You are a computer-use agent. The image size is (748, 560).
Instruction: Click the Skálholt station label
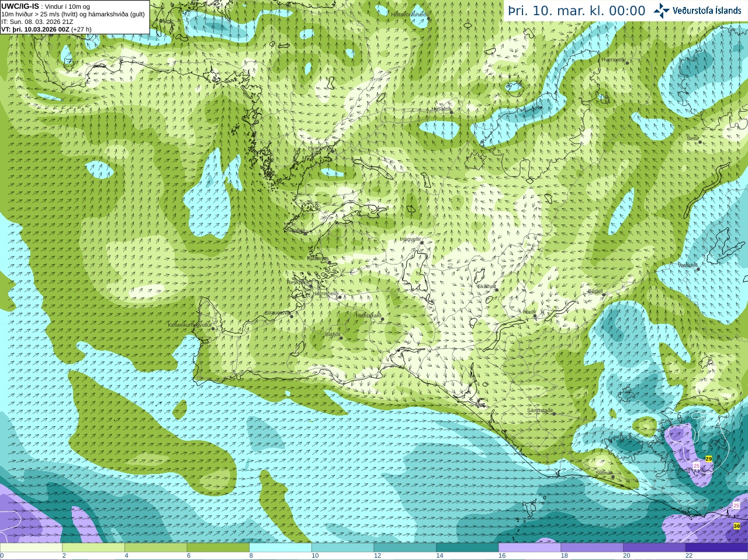click(487, 286)
